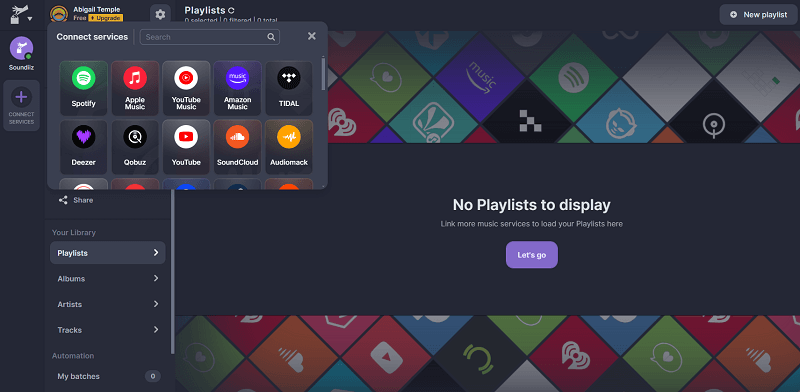
Task: Open the app logo dropdown menu
Action: (21, 14)
